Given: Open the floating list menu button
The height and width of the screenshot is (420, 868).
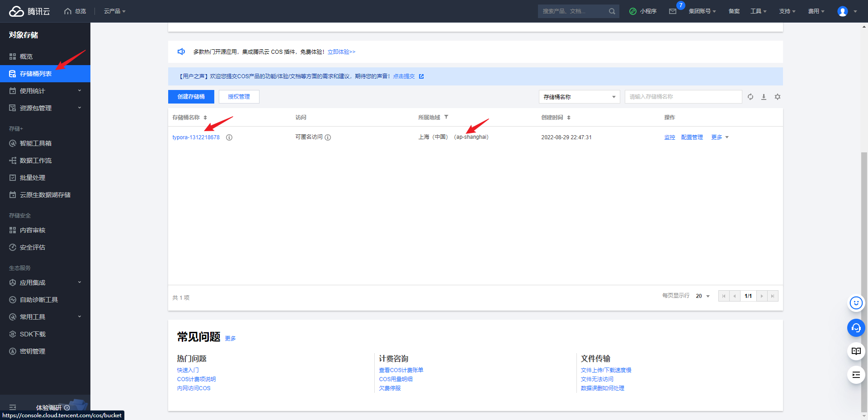Looking at the screenshot, I should coord(856,375).
